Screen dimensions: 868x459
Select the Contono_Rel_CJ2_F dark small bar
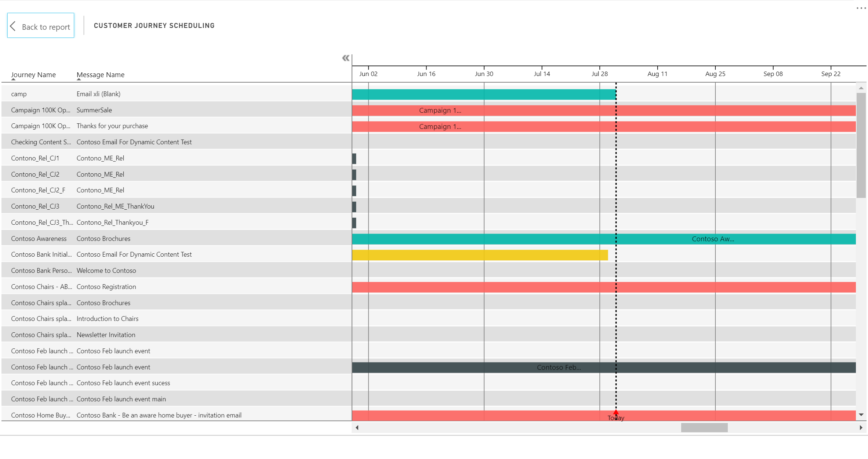(x=354, y=191)
